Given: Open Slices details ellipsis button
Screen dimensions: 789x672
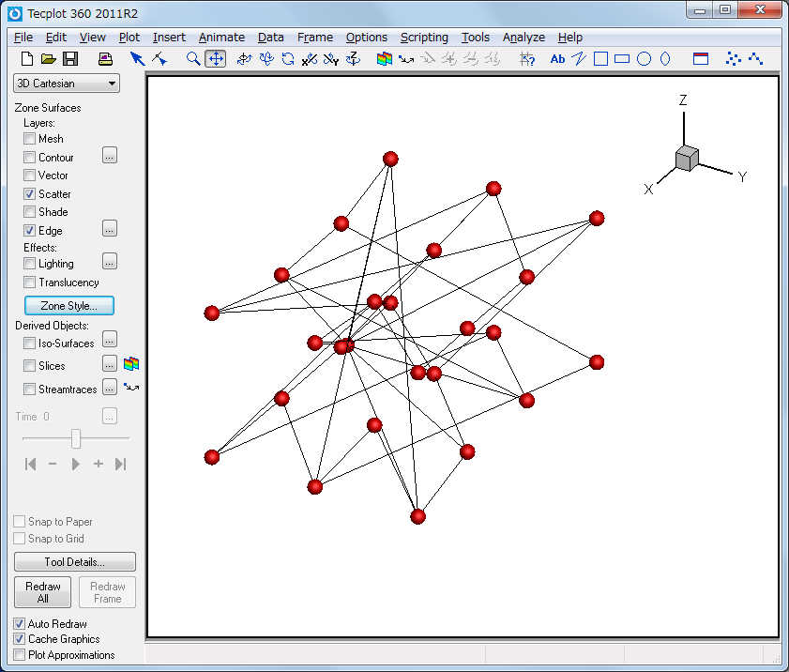Looking at the screenshot, I should click(110, 363).
